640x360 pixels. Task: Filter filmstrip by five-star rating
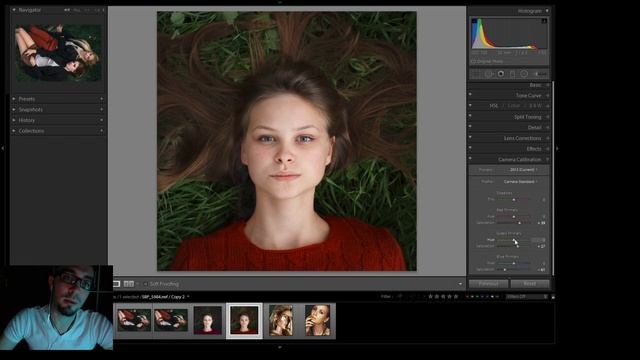coord(456,296)
